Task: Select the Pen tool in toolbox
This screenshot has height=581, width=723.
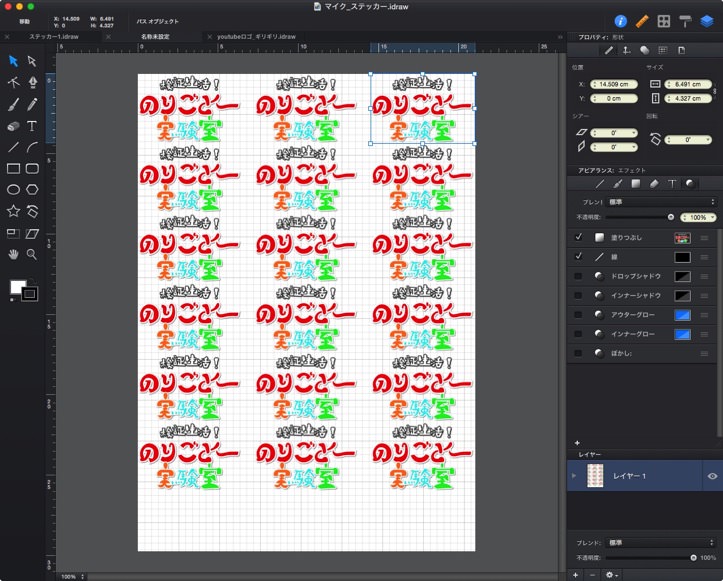Action: (x=32, y=82)
